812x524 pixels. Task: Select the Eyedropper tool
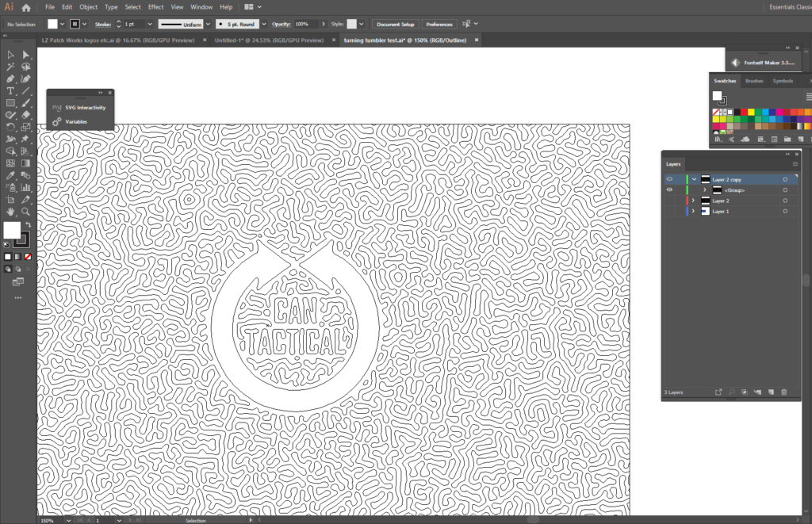pyautogui.click(x=10, y=175)
